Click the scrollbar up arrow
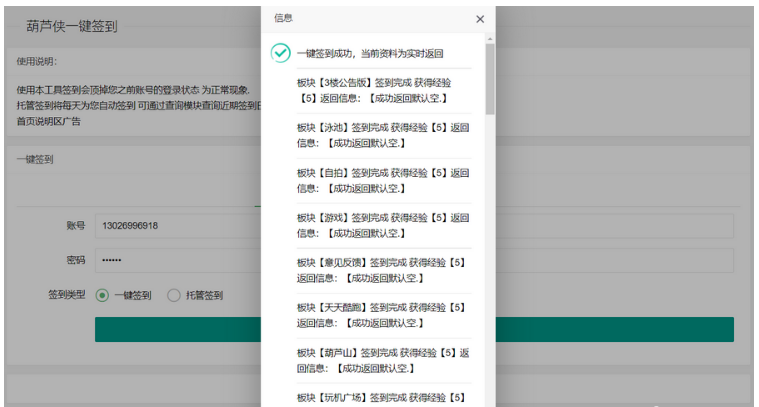Image resolution: width=759 pixels, height=407 pixels. [490, 39]
